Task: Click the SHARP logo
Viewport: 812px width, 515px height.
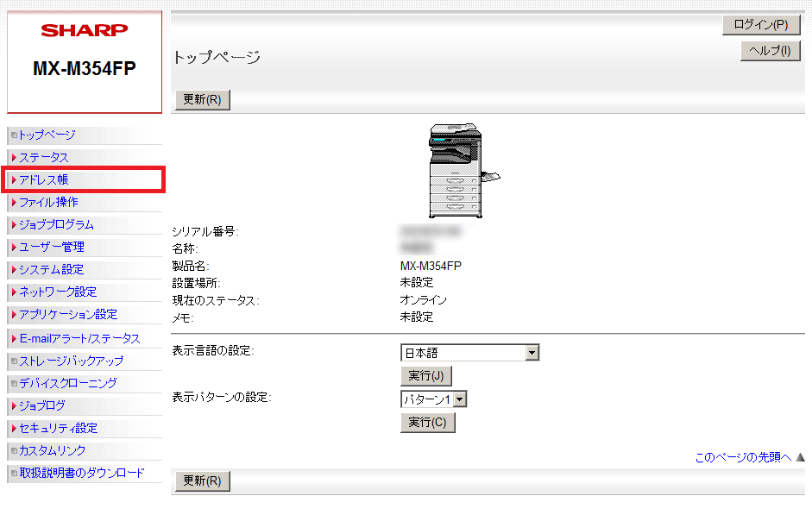Action: [85, 30]
